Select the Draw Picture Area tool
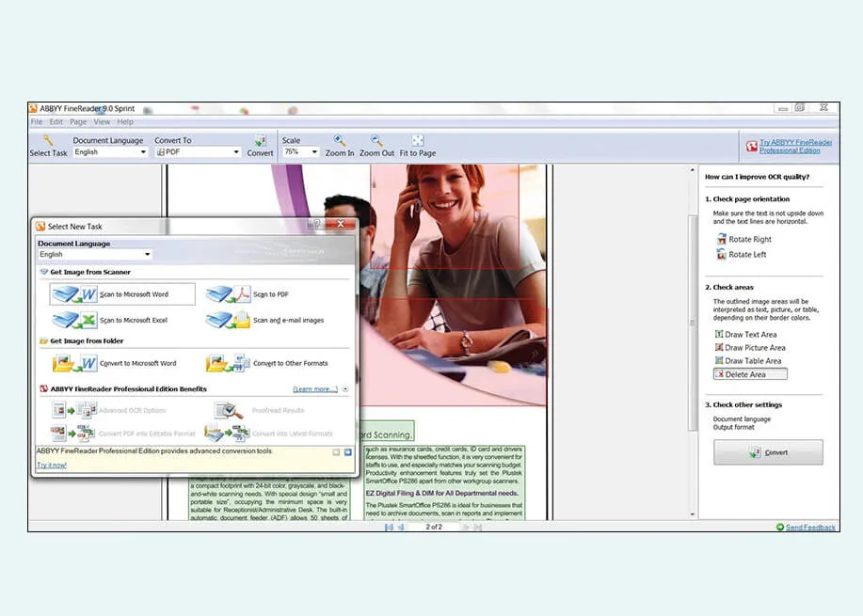Viewport: 863px width, 616px height. click(750, 348)
